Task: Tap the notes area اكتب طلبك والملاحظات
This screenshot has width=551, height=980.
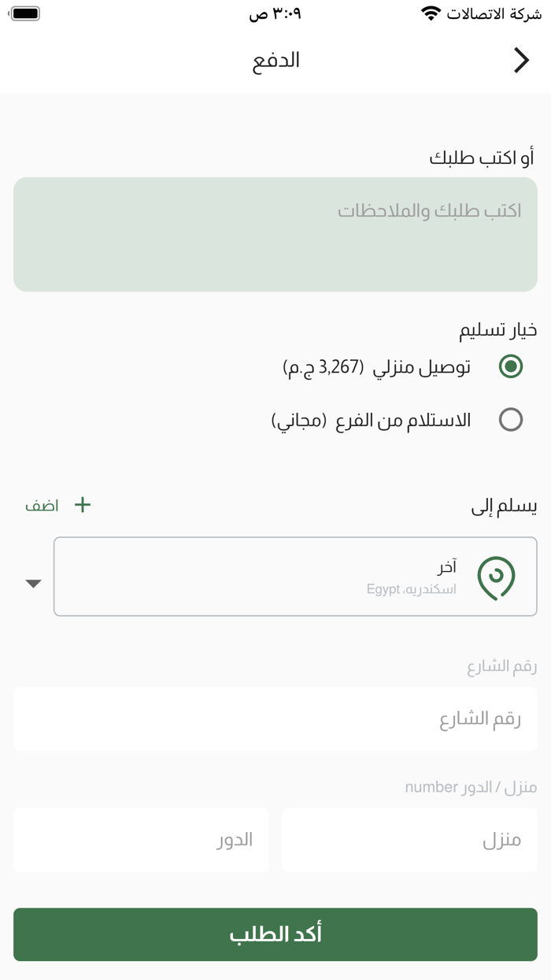Action: click(x=275, y=234)
